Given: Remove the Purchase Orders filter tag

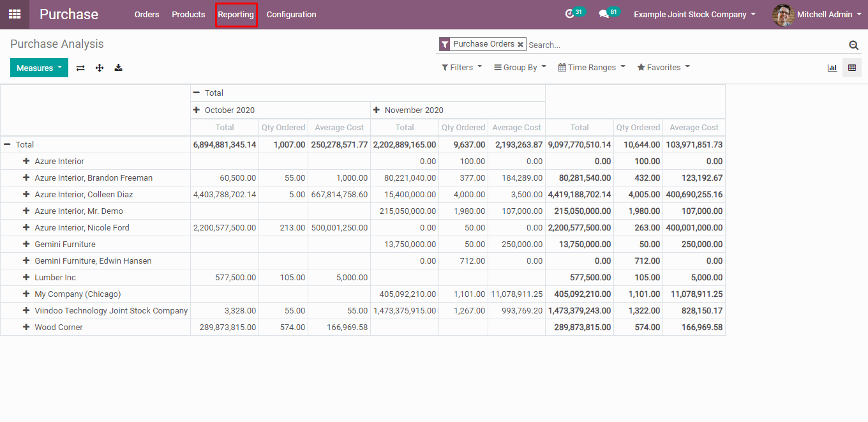Looking at the screenshot, I should 521,45.
